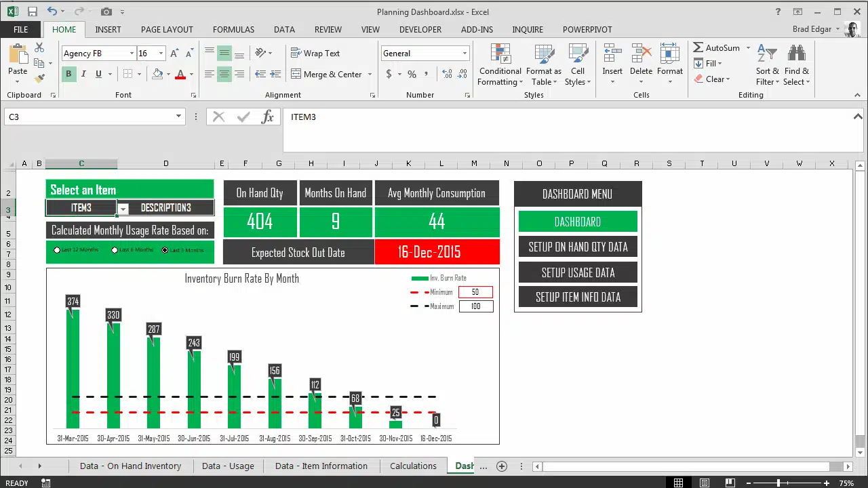Click the Undo arrow icon
This screenshot has width=868, height=488.
pyautogui.click(x=52, y=12)
